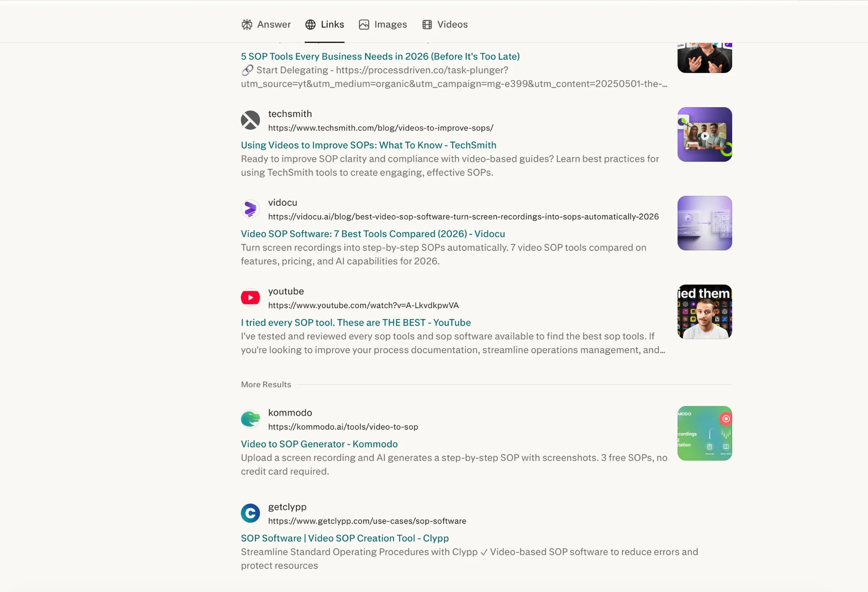Click the globe icon beside Links
The width and height of the screenshot is (868, 592).
pos(310,25)
